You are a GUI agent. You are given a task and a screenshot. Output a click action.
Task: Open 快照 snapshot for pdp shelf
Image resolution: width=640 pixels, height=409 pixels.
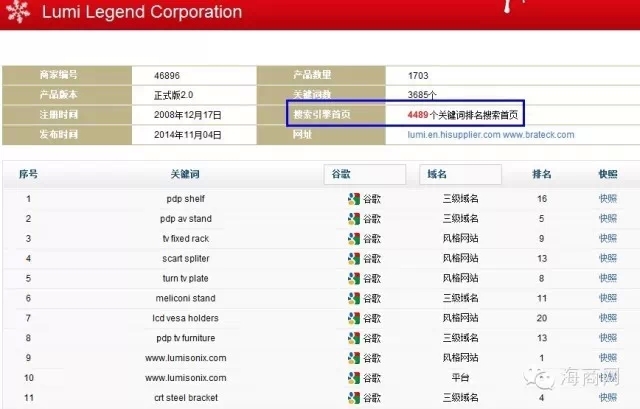(608, 199)
